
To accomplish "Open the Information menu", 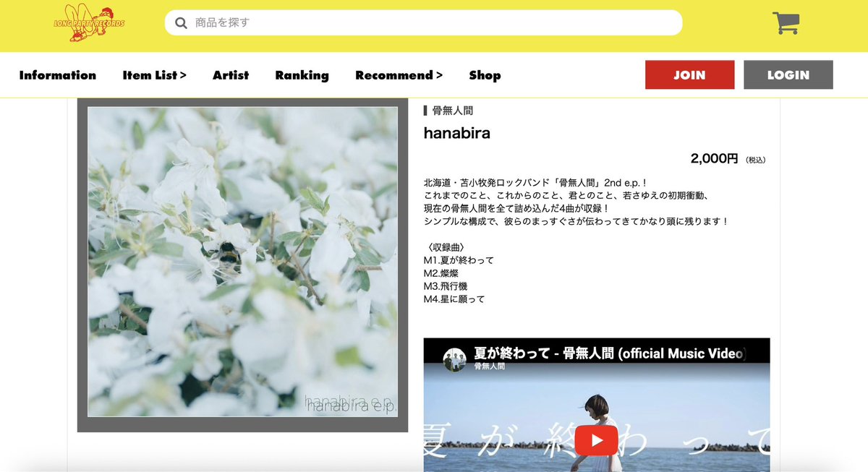I will tap(58, 75).
